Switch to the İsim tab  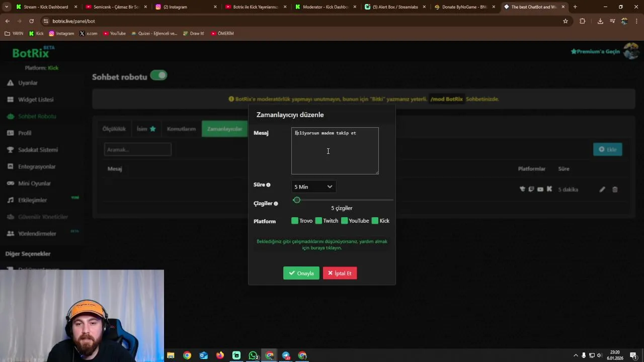[x=146, y=129]
